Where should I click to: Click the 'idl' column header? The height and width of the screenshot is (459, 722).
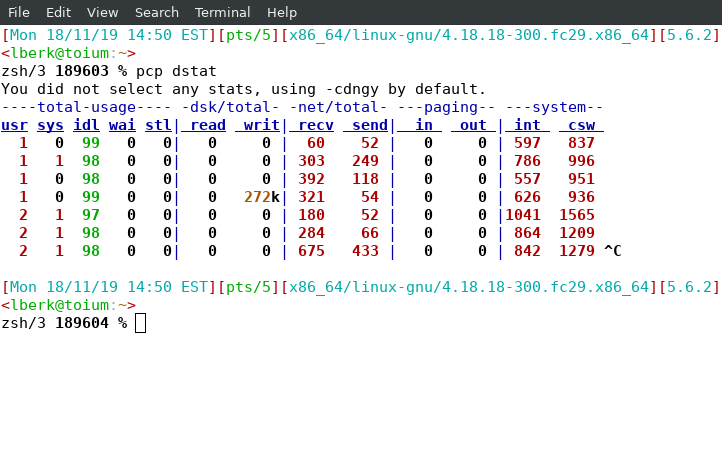pos(86,125)
